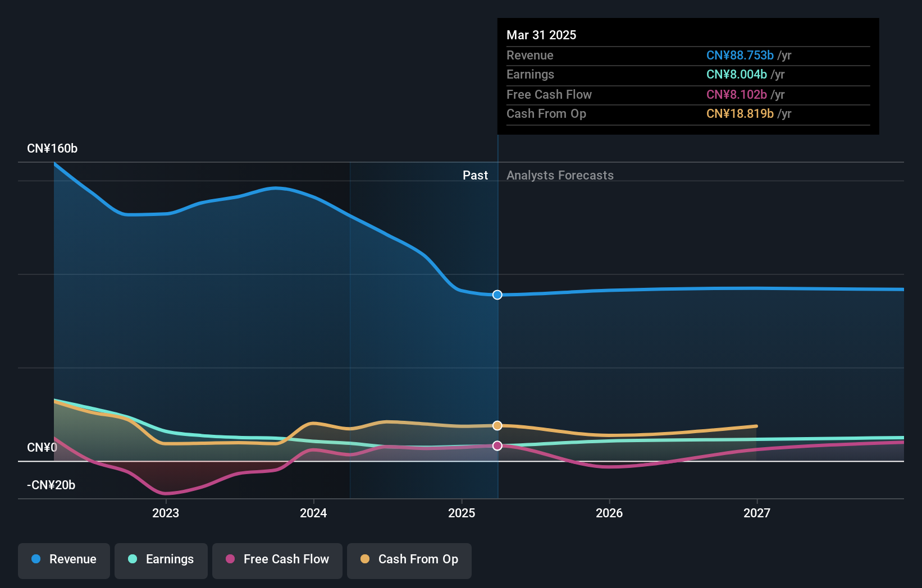922x588 pixels.
Task: Click the CN¥8.102b free cash flow value
Action: pyautogui.click(x=737, y=94)
